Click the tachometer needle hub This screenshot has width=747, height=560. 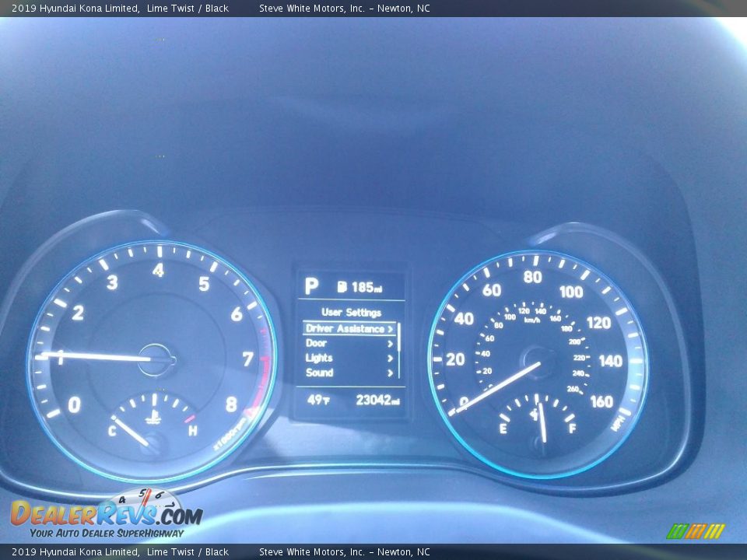click(156, 359)
